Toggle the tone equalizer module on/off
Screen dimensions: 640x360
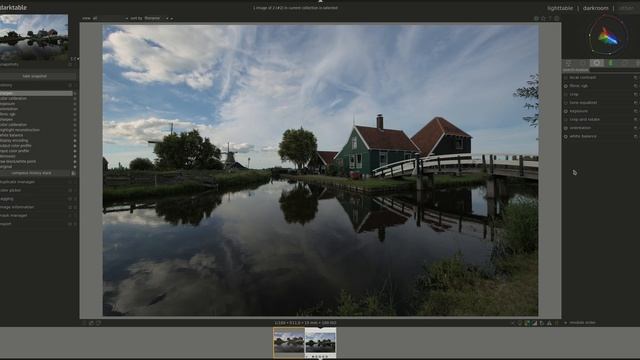(566, 103)
